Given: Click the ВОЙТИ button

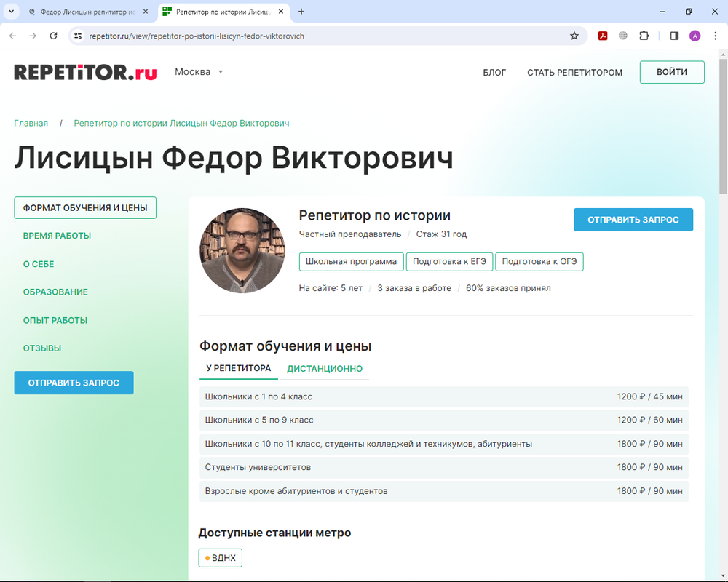Looking at the screenshot, I should [672, 72].
